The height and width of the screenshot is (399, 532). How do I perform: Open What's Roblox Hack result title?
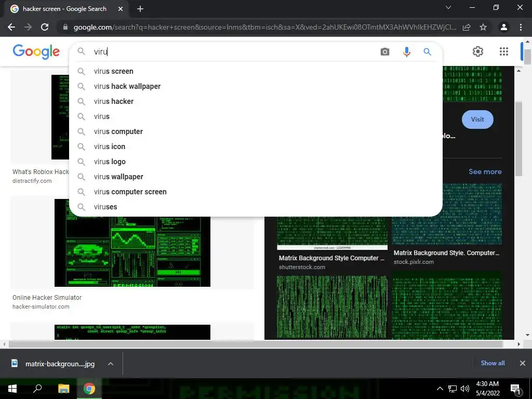point(41,171)
